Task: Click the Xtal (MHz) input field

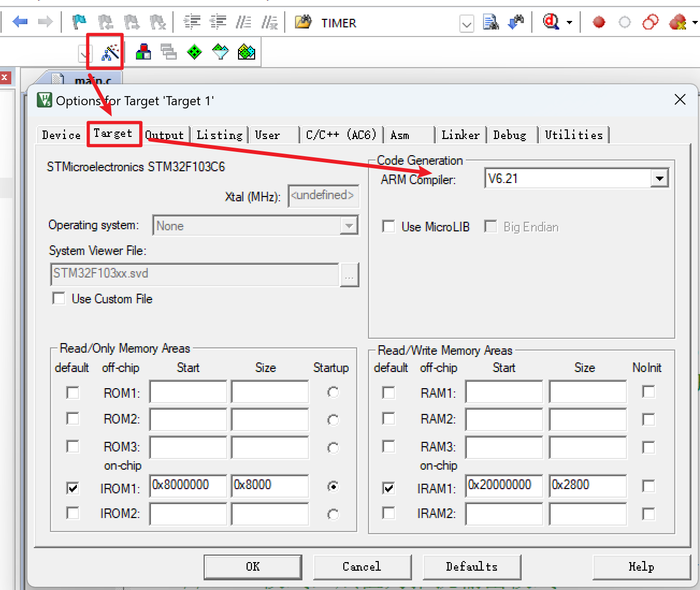Action: click(x=323, y=196)
